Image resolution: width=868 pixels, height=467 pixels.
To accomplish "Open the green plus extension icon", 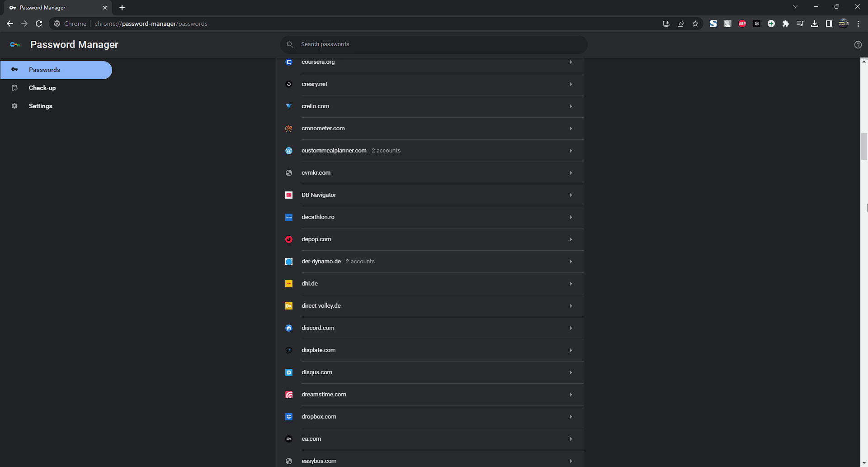I will tap(771, 24).
